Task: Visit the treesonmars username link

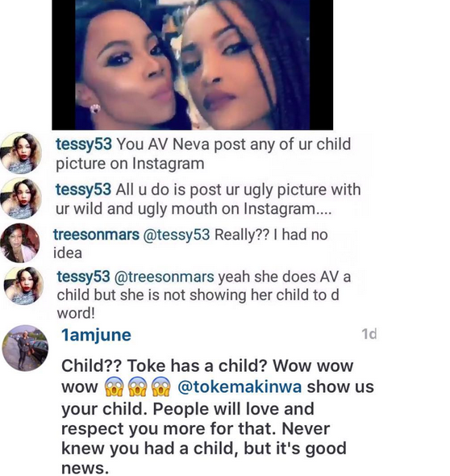Action: [x=96, y=235]
